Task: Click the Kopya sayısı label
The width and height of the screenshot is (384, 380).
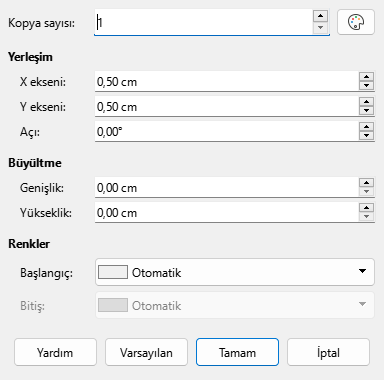Action: (x=42, y=23)
